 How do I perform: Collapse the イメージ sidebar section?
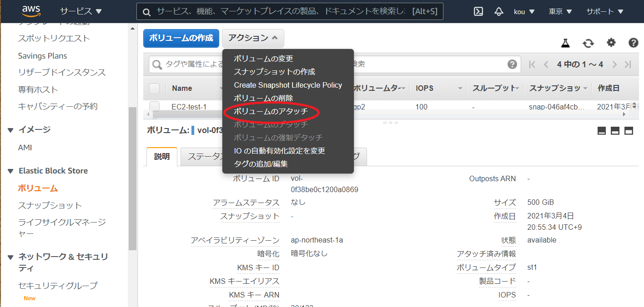(x=10, y=129)
